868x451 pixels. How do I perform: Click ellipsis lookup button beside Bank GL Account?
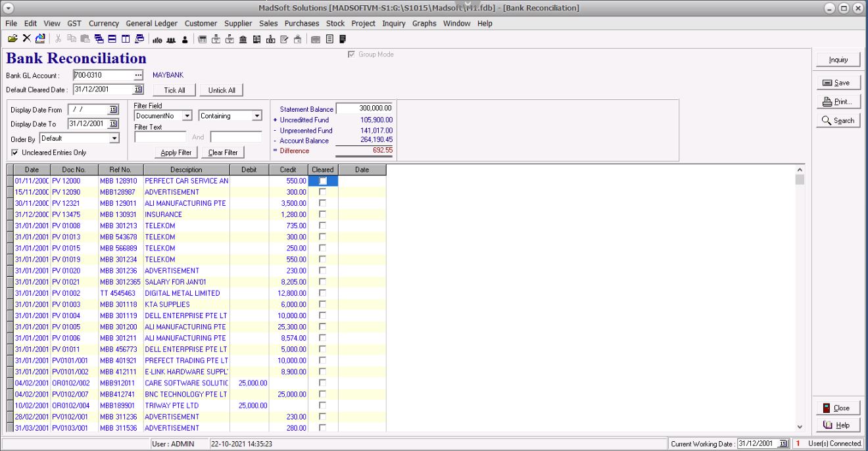pyautogui.click(x=138, y=75)
